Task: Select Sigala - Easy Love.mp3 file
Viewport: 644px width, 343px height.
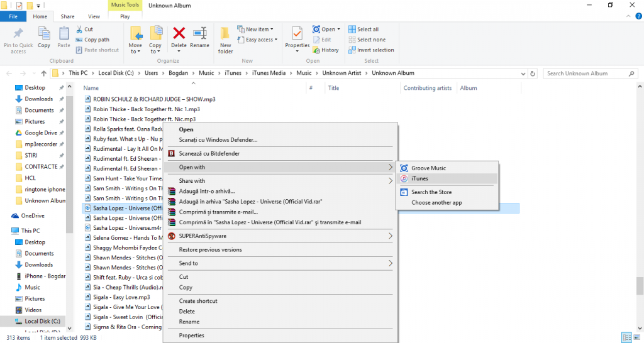Action: [x=121, y=297]
